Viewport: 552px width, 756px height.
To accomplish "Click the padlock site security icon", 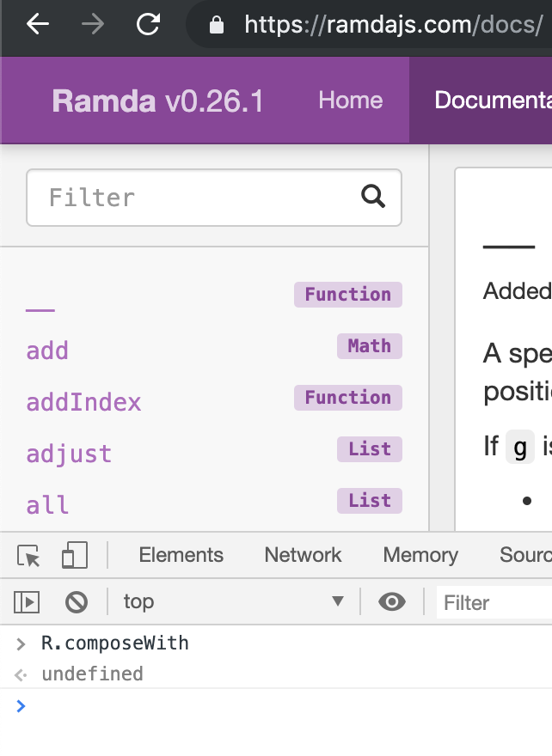I will 215,24.
